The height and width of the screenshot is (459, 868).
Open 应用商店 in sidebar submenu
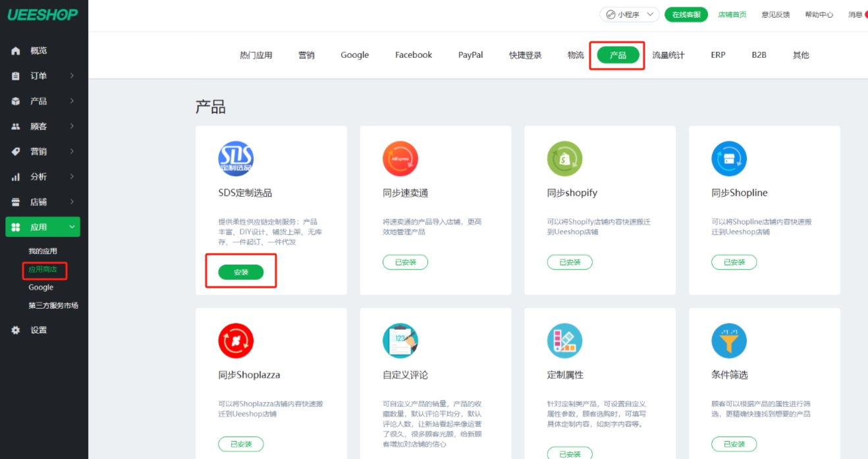43,269
